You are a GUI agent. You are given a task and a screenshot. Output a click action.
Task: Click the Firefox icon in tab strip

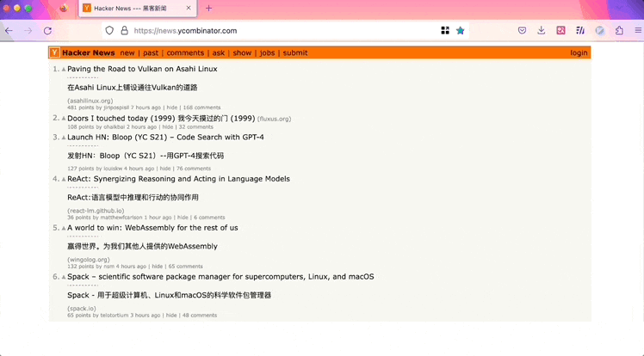click(x=64, y=8)
